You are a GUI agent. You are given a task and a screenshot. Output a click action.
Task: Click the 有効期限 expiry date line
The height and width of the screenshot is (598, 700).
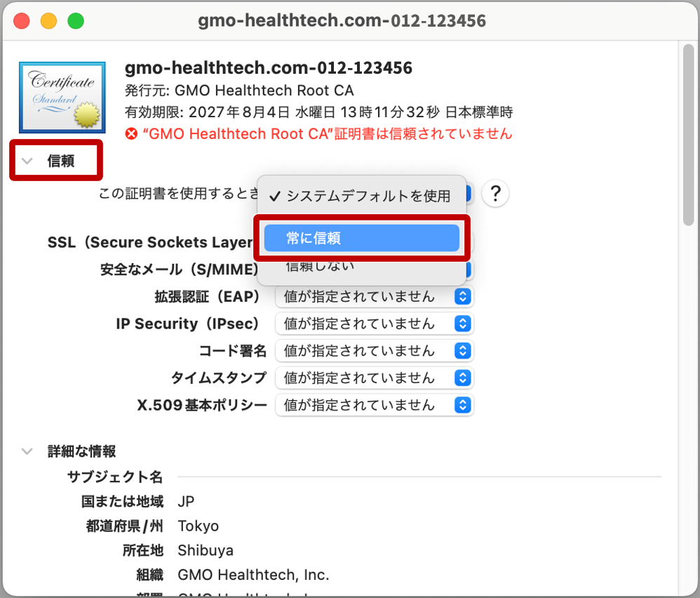coord(318,112)
